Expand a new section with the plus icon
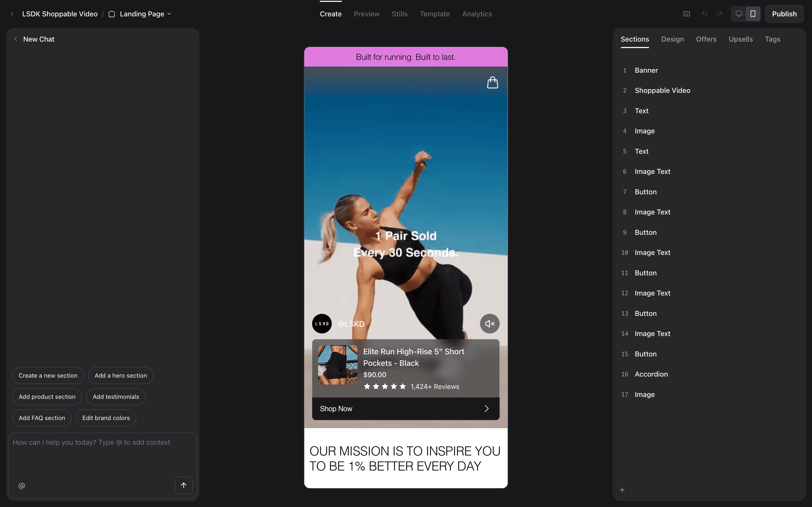Screen dimensions: 812x507 [622, 490]
